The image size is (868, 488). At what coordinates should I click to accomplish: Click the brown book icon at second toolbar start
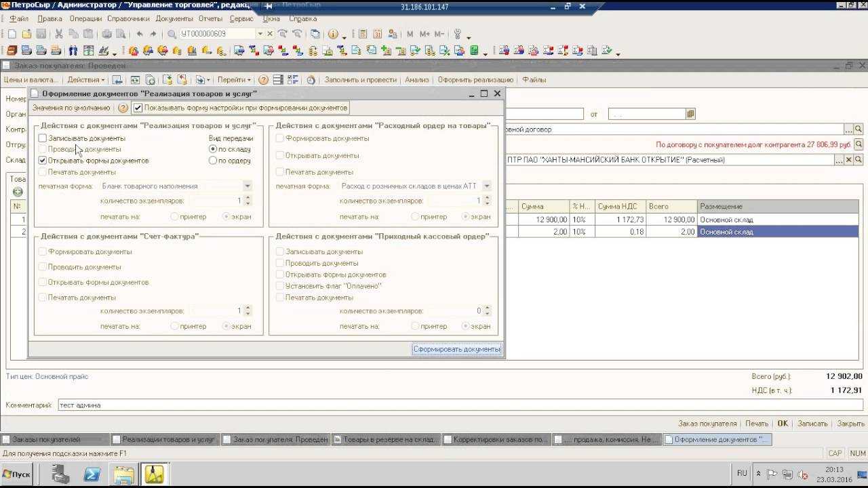tap(12, 51)
